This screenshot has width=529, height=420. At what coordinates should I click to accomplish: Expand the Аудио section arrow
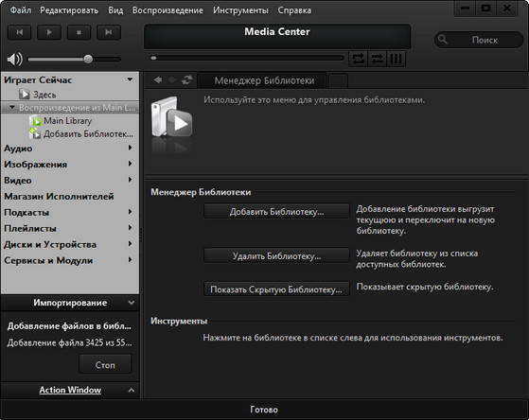[x=130, y=148]
